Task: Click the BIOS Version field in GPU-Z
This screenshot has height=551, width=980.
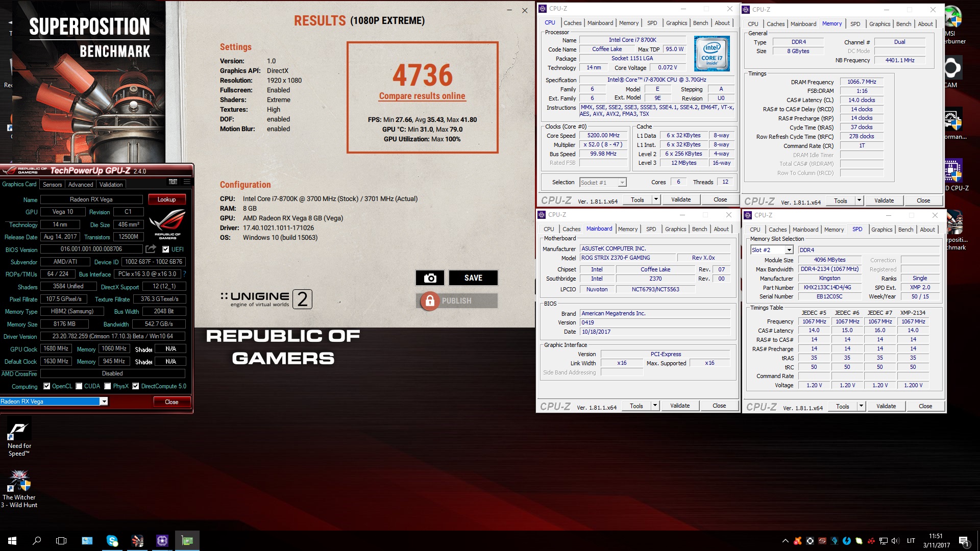Action: tap(91, 249)
